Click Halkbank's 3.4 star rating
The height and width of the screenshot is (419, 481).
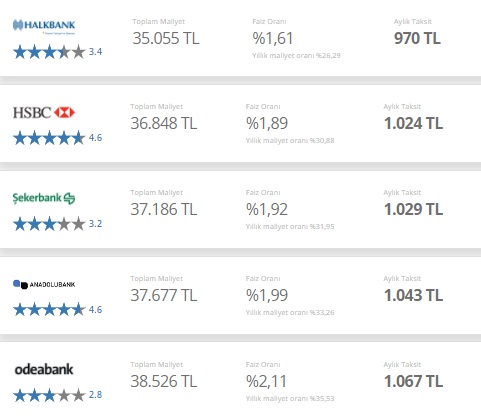coord(57,52)
